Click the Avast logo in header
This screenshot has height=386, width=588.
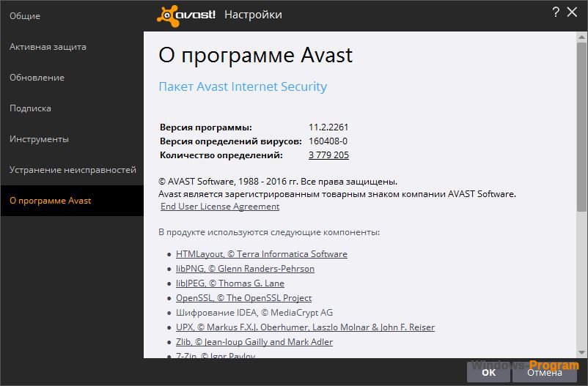click(x=186, y=15)
